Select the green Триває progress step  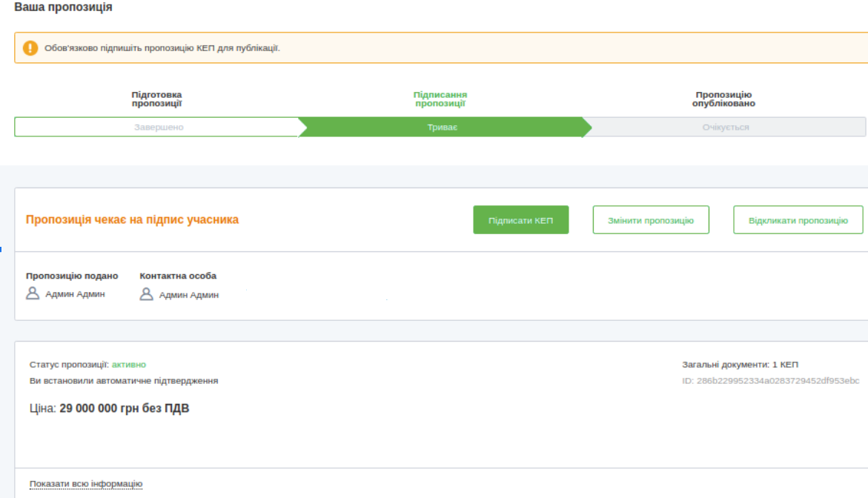(442, 127)
